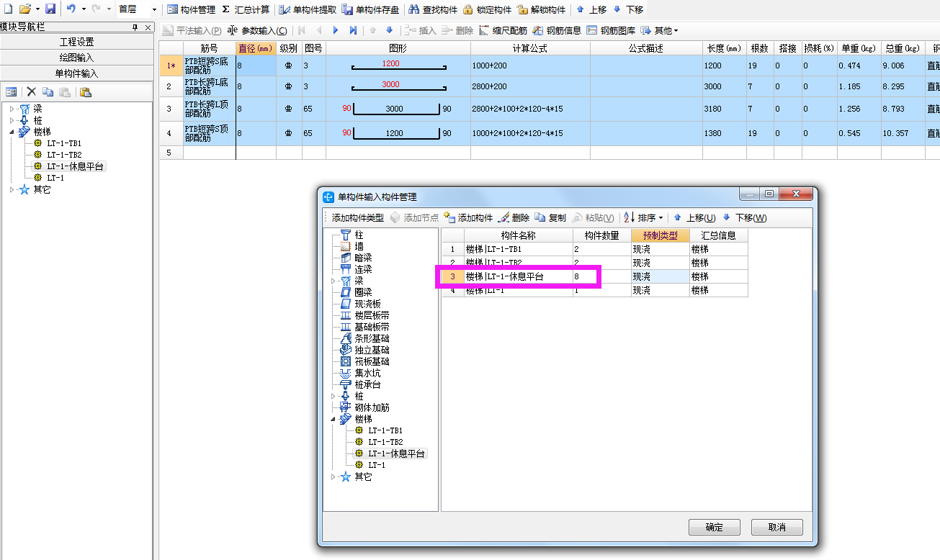Screen dimensions: 940x560
Task: Open the Undo history dropdown arrow
Action: 84,9
